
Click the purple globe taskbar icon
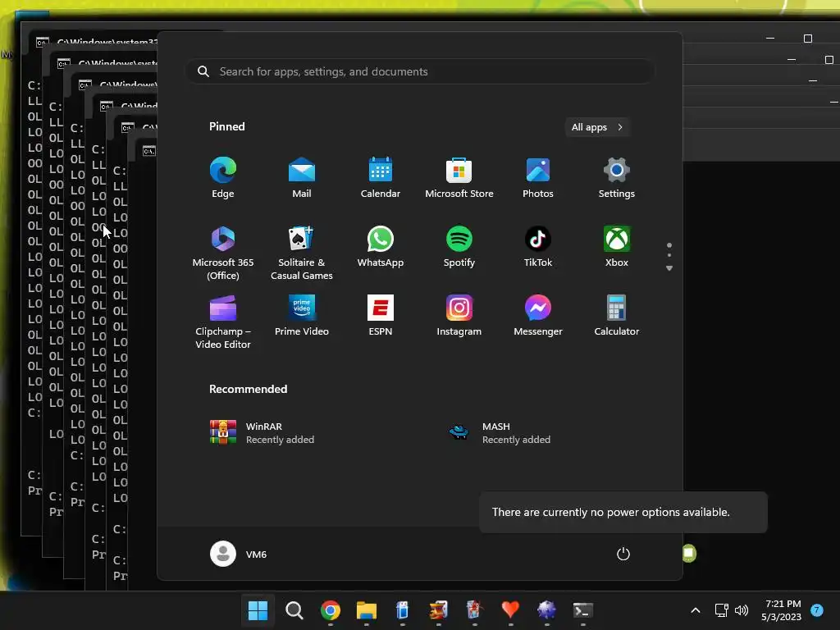[546, 610]
